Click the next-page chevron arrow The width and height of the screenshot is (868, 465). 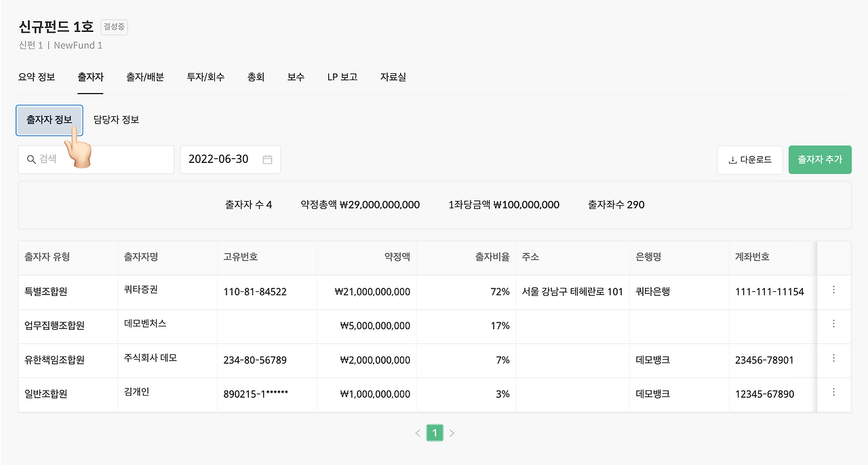[452, 432]
